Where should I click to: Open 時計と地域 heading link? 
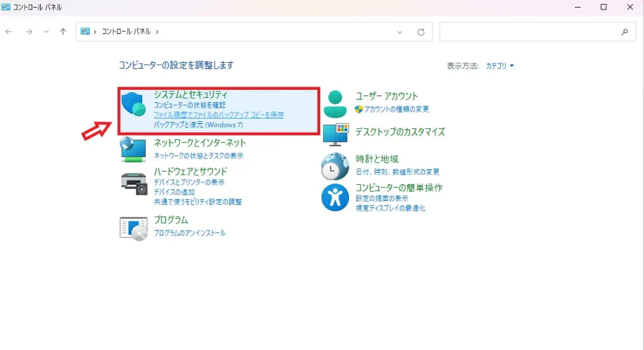tap(377, 159)
